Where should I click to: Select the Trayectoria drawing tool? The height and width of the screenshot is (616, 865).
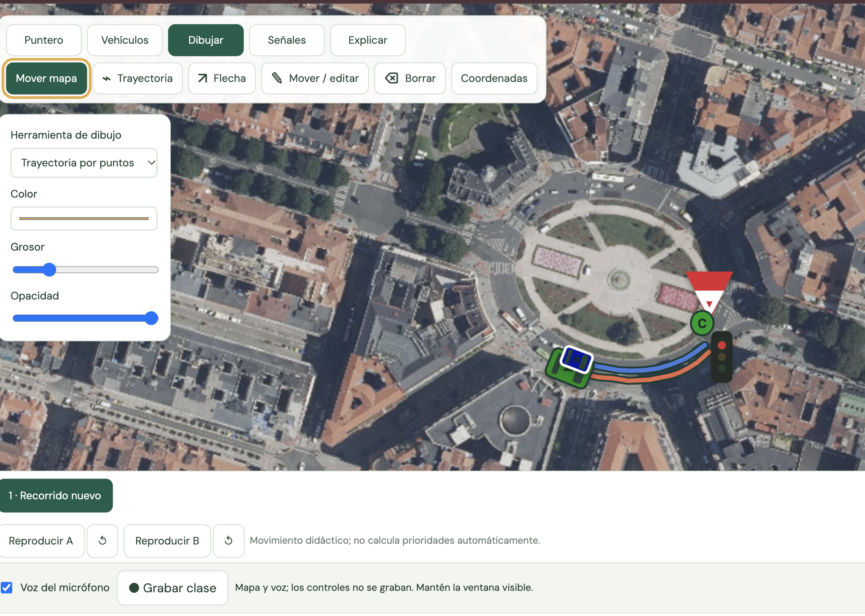[137, 78]
